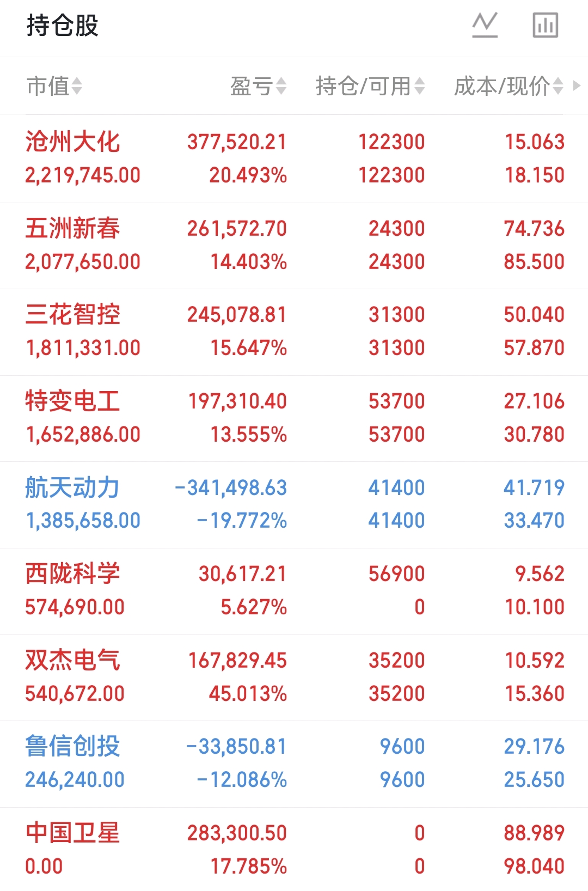Viewport: 588px width, 891px height.
Task: Sort by 成本/现价 column arrows
Action: coord(558,86)
